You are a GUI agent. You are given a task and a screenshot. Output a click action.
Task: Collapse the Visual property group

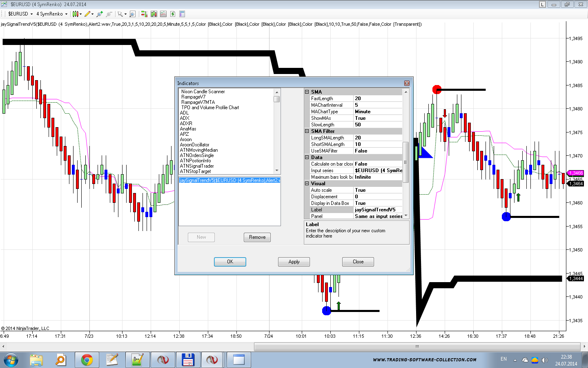pyautogui.click(x=307, y=184)
